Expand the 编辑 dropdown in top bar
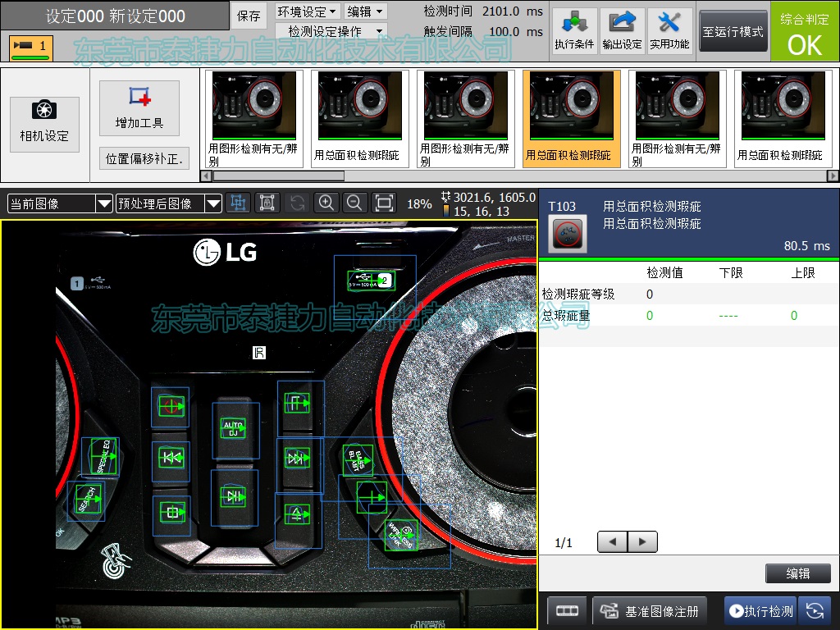Screen dimensions: 840x630 (x=365, y=11)
